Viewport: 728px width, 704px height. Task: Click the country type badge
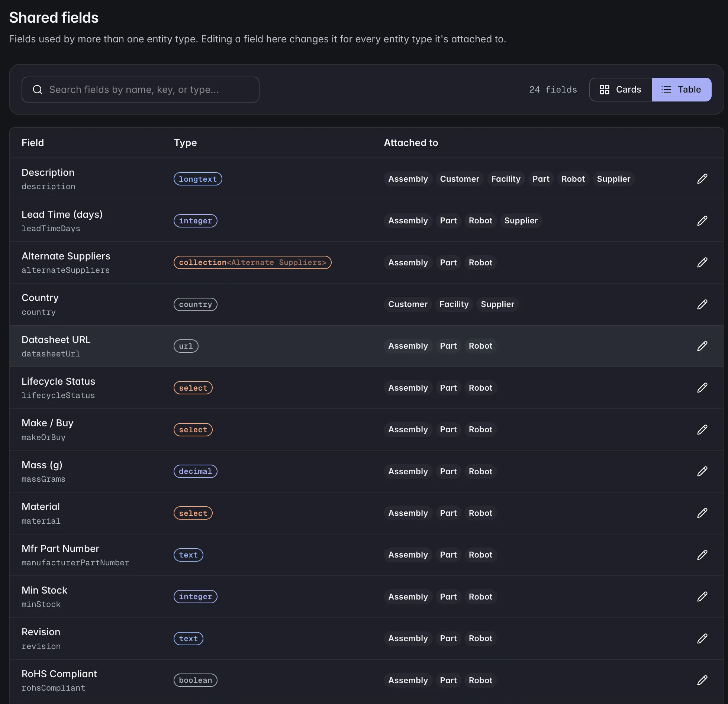coord(196,304)
